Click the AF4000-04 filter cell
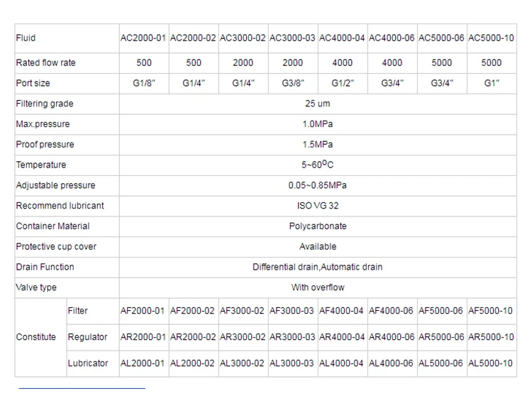 pyautogui.click(x=343, y=311)
